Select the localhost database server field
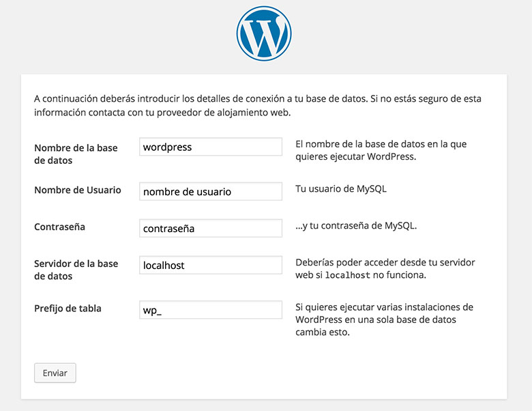The width and height of the screenshot is (532, 411). [x=211, y=265]
